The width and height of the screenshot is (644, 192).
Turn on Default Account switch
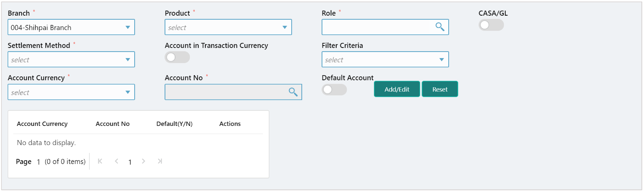[334, 90]
